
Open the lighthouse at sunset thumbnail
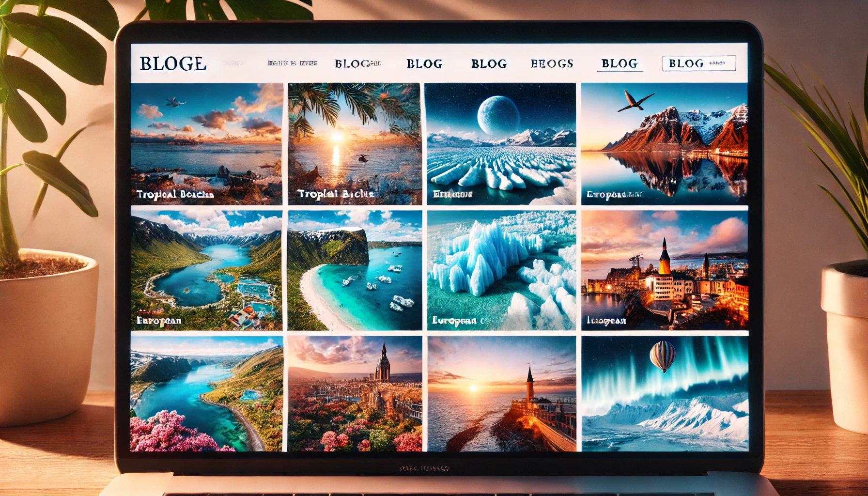click(501, 394)
